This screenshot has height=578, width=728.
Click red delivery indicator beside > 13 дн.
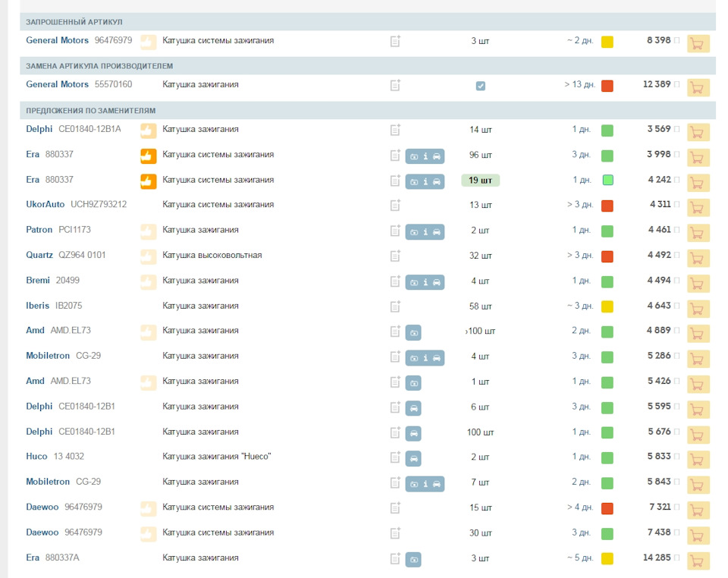coord(607,86)
